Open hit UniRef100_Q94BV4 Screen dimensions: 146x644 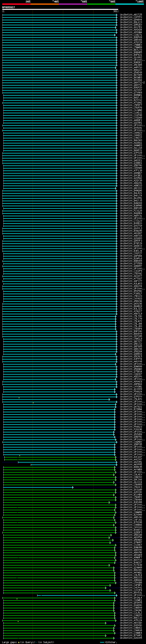(x=131, y=20)
